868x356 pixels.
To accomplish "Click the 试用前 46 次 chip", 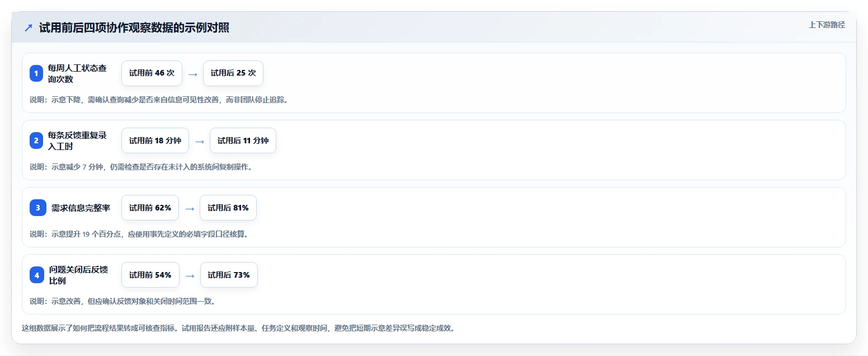I will click(152, 73).
